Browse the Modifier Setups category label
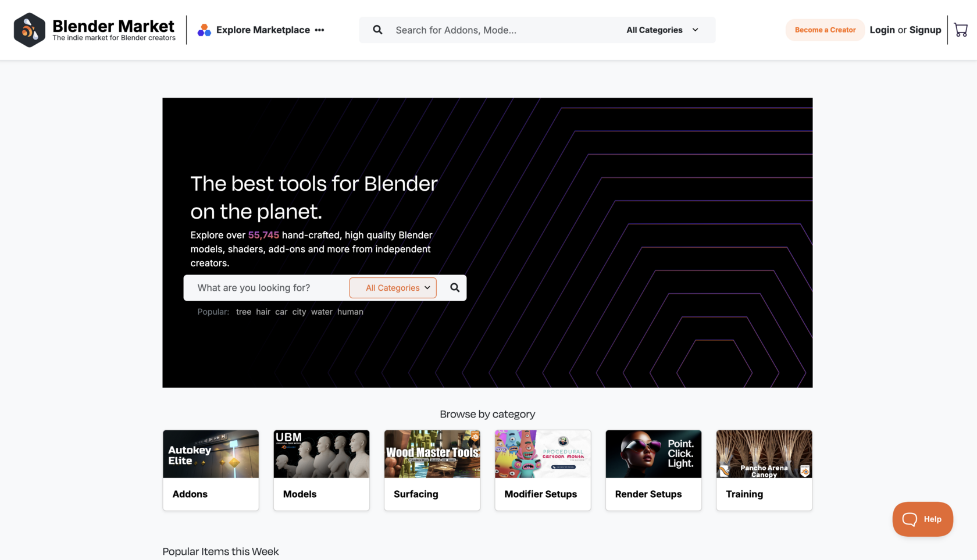This screenshot has width=977, height=560. (540, 494)
